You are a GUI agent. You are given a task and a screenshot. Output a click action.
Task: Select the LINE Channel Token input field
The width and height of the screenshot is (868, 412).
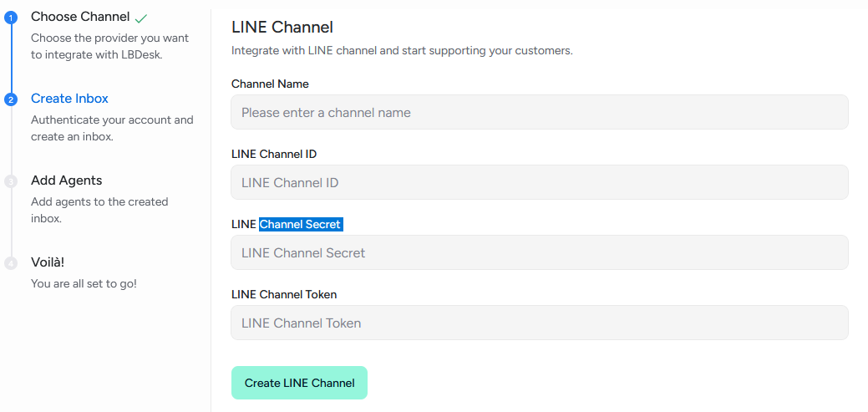(539, 323)
